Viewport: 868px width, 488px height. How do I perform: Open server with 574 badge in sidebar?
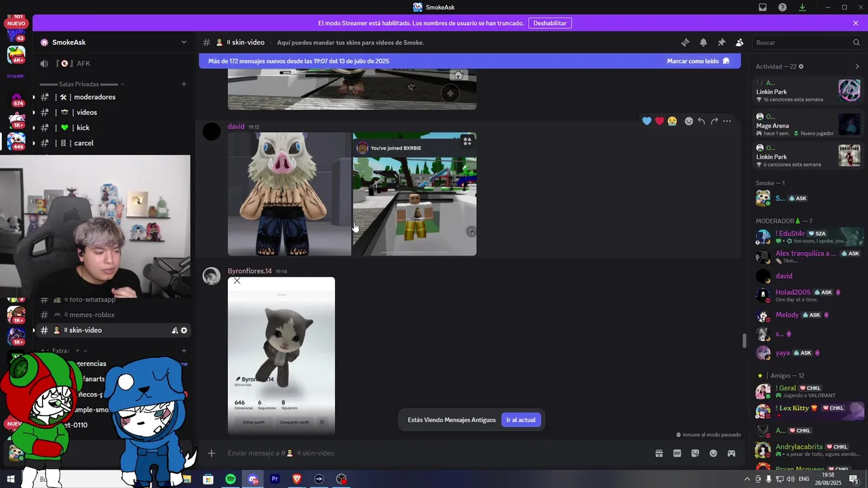[x=16, y=98]
